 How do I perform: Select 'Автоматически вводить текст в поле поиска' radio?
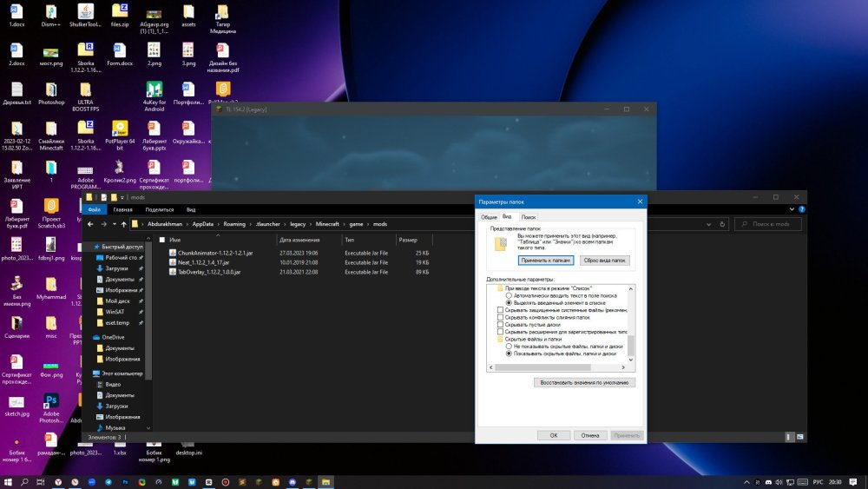pyautogui.click(x=509, y=295)
